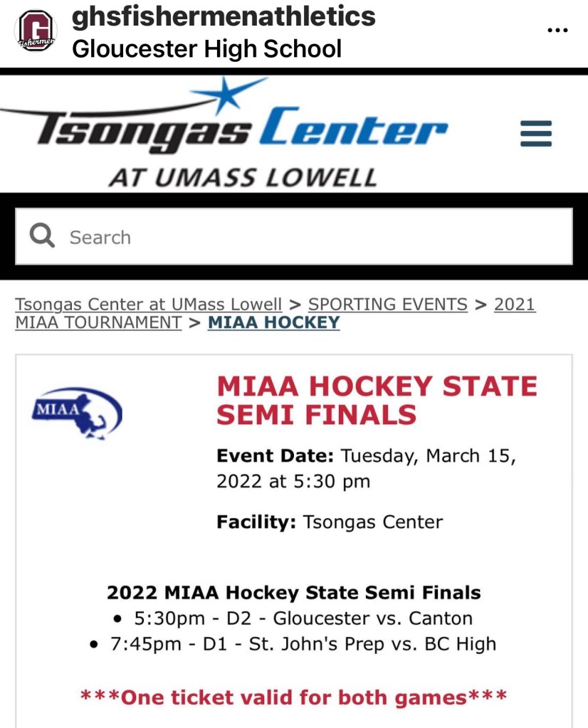The height and width of the screenshot is (728, 588).
Task: Select the MIAA HOCKEY breadcrumb
Action: 273,322
